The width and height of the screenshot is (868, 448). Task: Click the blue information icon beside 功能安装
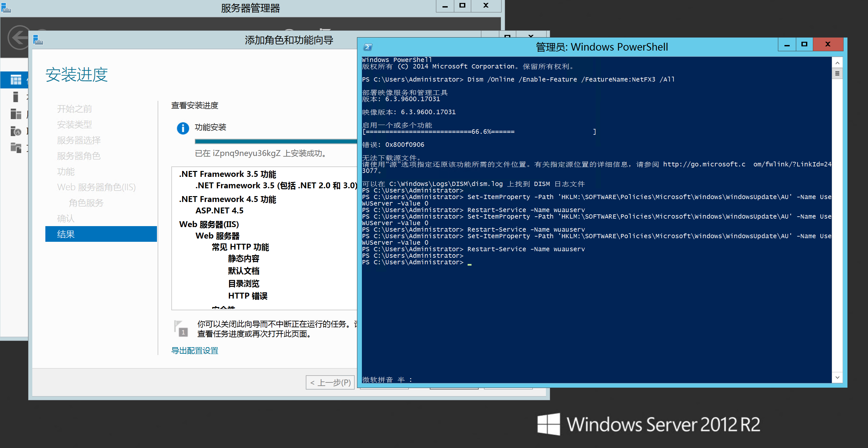183,128
